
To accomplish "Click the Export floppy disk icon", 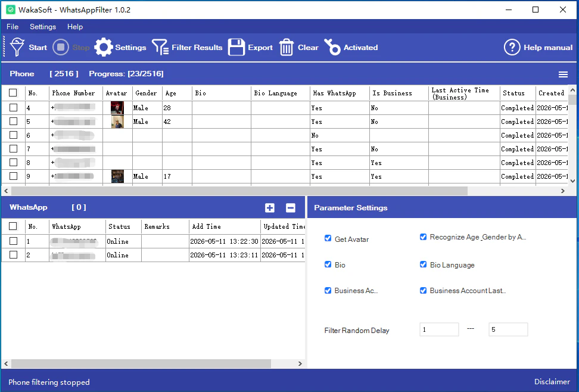I will 236,47.
